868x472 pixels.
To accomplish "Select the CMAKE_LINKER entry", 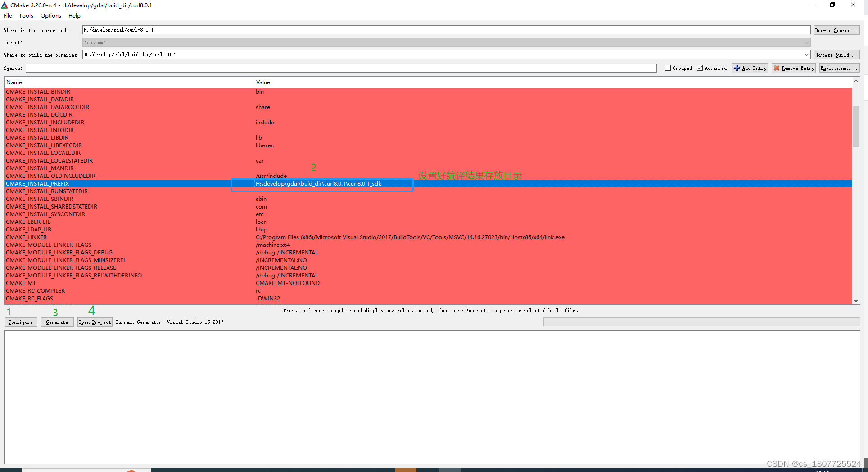I will (26, 237).
